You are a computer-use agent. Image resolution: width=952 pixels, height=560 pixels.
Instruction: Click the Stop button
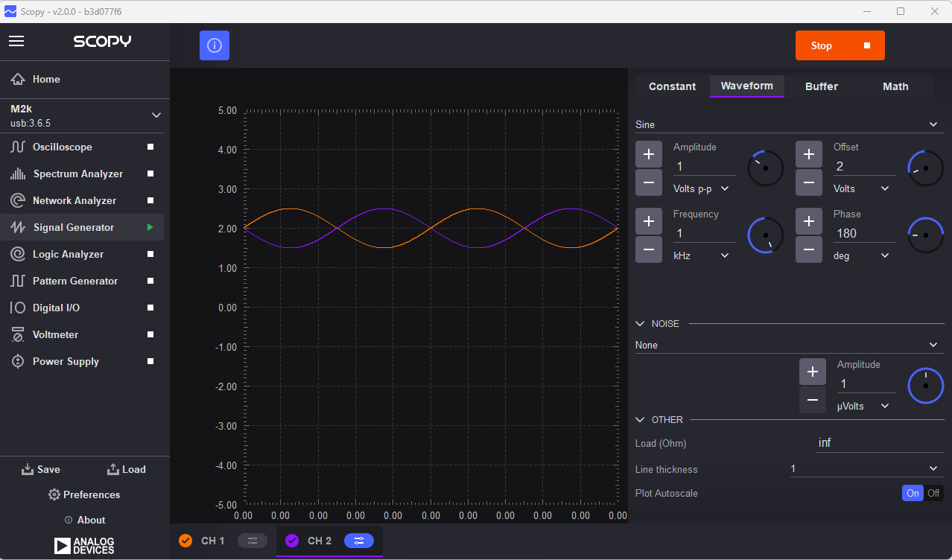840,45
